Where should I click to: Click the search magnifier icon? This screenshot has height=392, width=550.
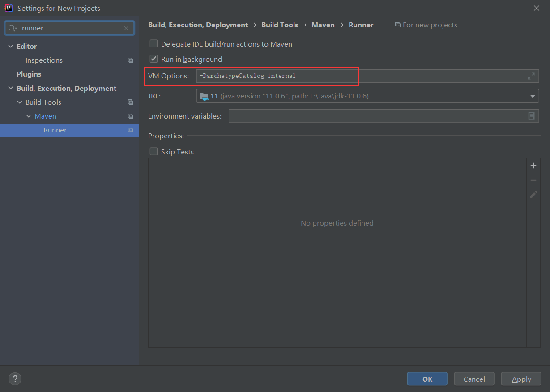click(x=12, y=28)
